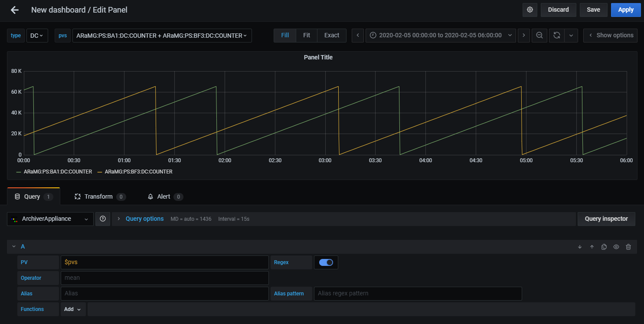Open the type variable DC dropdown
The height and width of the screenshot is (324, 644).
click(37, 36)
